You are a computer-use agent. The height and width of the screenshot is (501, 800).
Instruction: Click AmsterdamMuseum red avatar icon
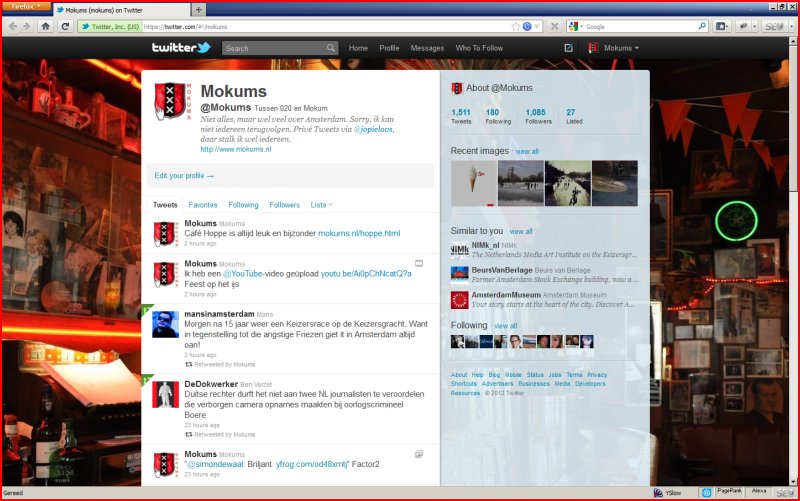pyautogui.click(x=459, y=300)
